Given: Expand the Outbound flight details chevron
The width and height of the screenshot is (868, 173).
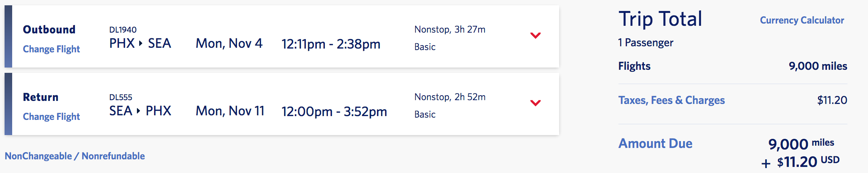Looking at the screenshot, I should click(535, 36).
